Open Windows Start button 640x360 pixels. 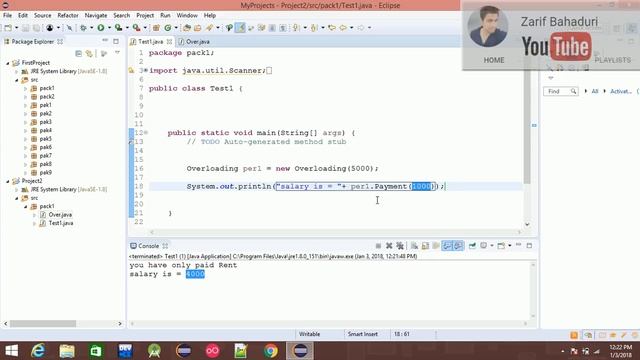[11, 351]
